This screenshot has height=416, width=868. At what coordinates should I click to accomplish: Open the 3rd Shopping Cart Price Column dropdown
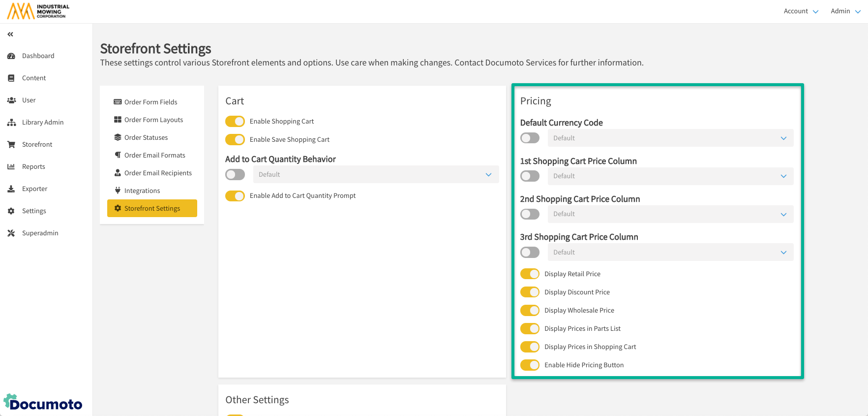(x=670, y=253)
